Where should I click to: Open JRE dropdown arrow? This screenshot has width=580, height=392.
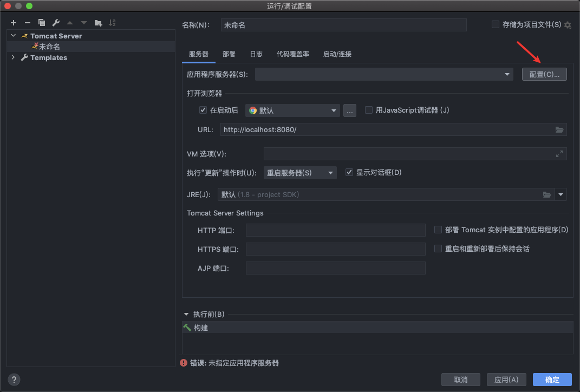click(x=561, y=194)
